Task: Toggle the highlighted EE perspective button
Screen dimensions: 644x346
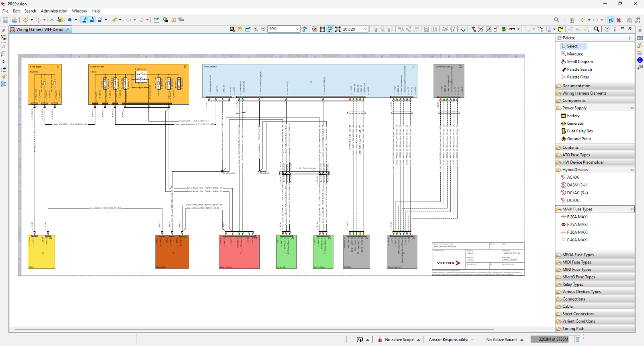Action: point(611,20)
